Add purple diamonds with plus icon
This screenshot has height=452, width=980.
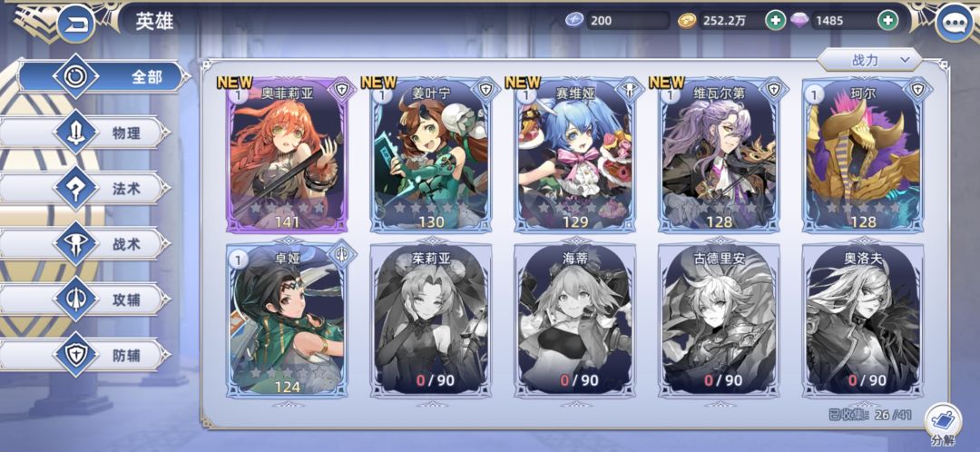887,21
